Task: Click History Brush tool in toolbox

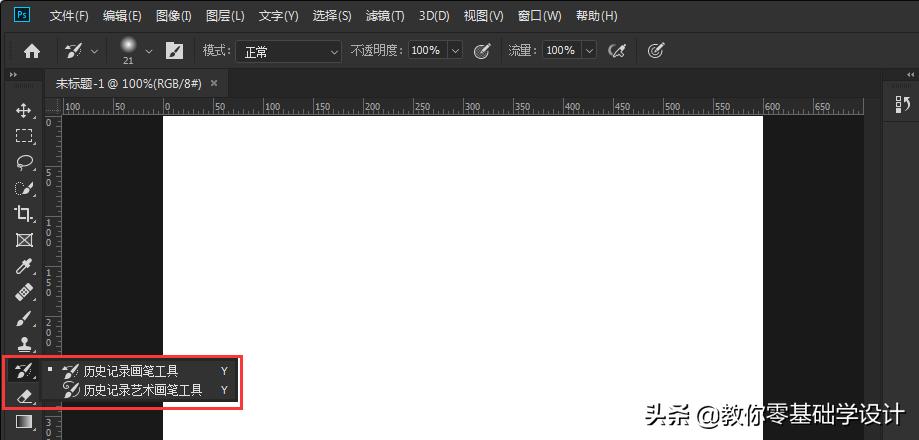Action: tap(23, 370)
